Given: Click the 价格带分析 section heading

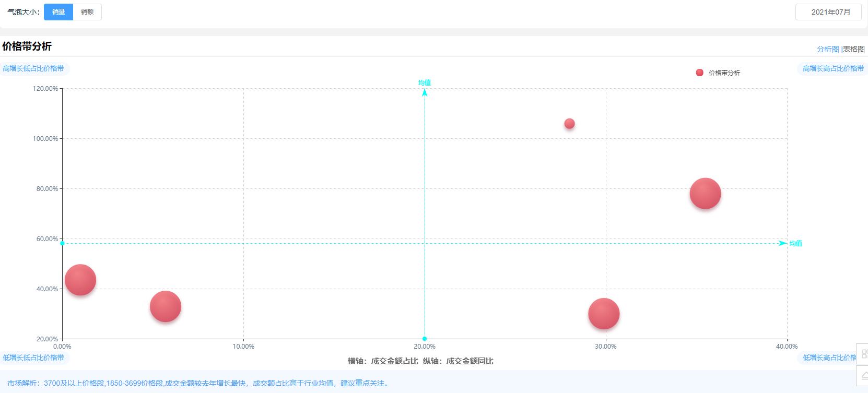Looking at the screenshot, I should [x=27, y=46].
